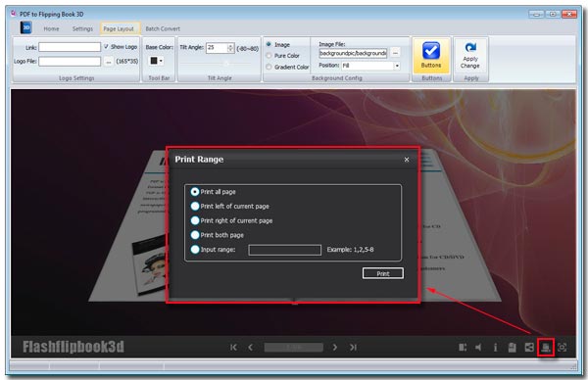Viewport: 588px width, 380px height.
Task: Select Print all page option
Action: (195, 192)
